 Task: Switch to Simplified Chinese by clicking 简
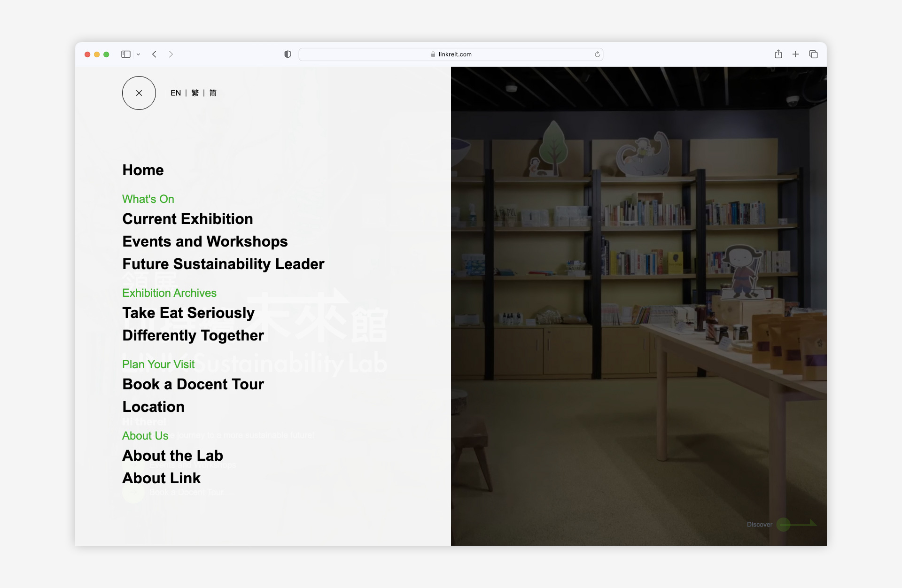tap(215, 93)
